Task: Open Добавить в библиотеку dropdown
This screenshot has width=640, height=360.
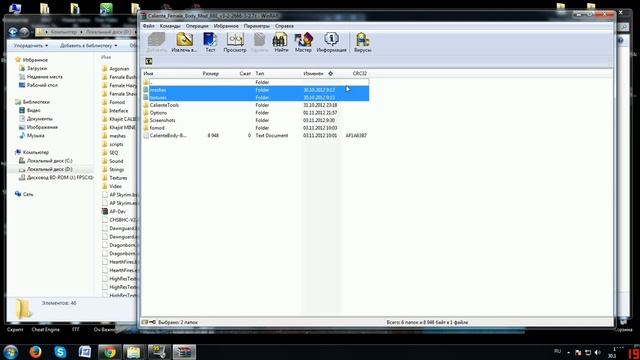Action: tap(89, 45)
